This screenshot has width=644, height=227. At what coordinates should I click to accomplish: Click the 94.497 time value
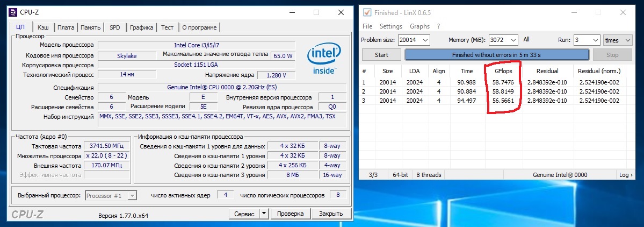pyautogui.click(x=467, y=101)
